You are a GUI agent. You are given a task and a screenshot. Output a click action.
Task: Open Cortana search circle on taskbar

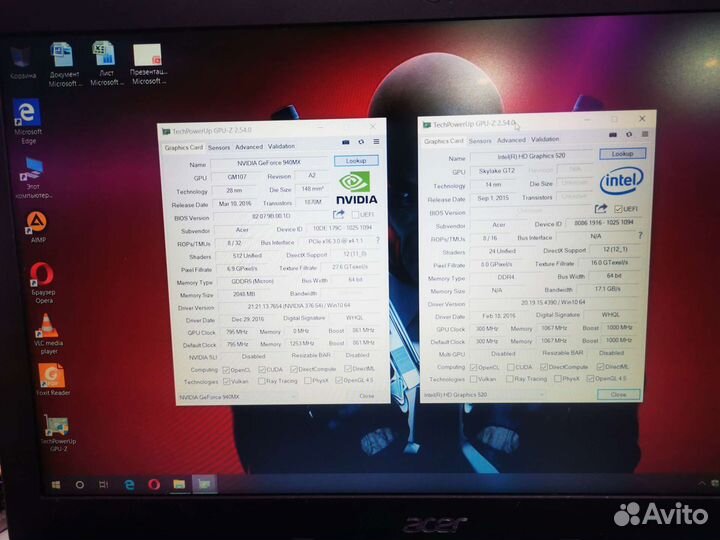pyautogui.click(x=79, y=484)
